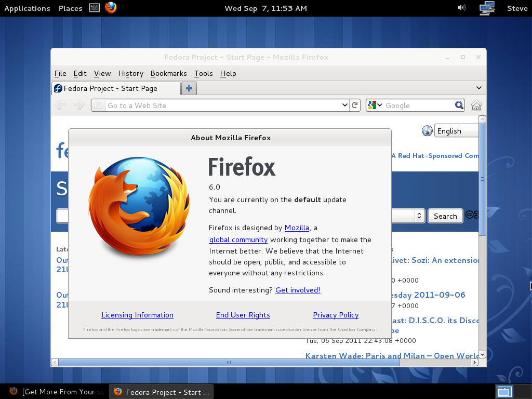Viewport: 532px width, 399px height.
Task: Open the Help menu
Action: 228,73
